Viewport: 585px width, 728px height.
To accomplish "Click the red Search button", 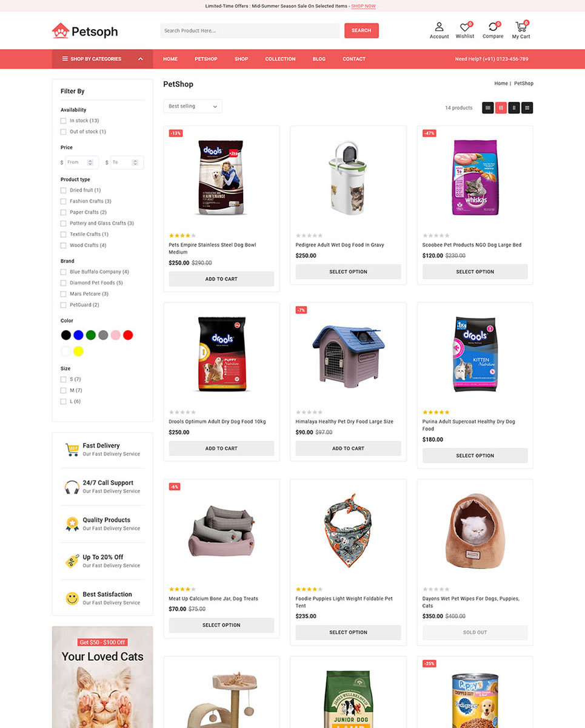I will pos(361,30).
